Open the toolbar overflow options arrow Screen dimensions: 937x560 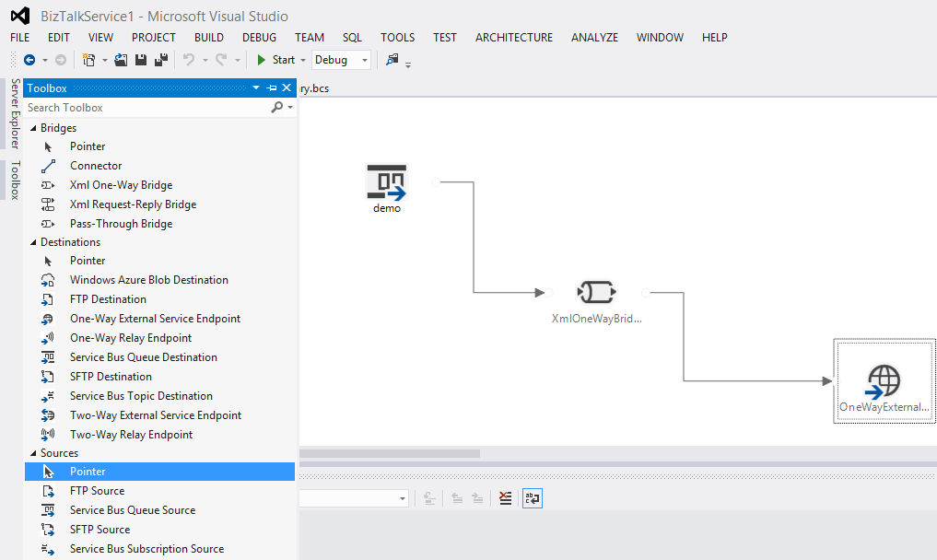pyautogui.click(x=408, y=64)
